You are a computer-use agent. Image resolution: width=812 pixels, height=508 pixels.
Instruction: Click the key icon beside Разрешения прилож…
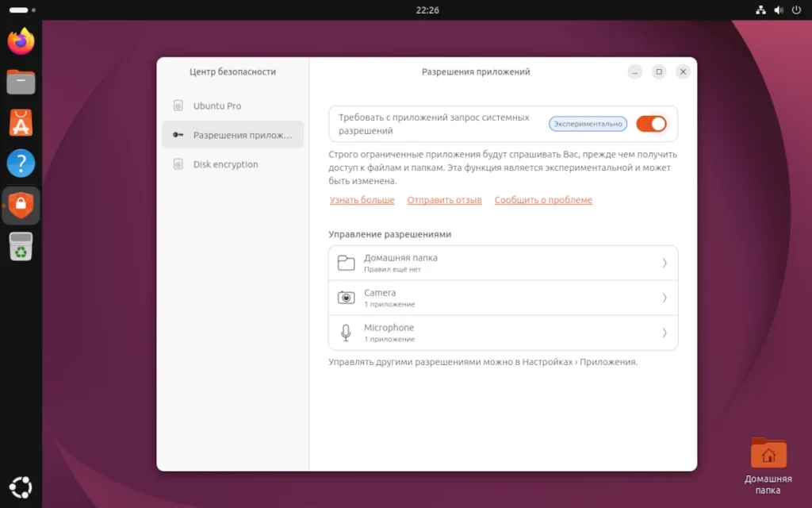178,135
